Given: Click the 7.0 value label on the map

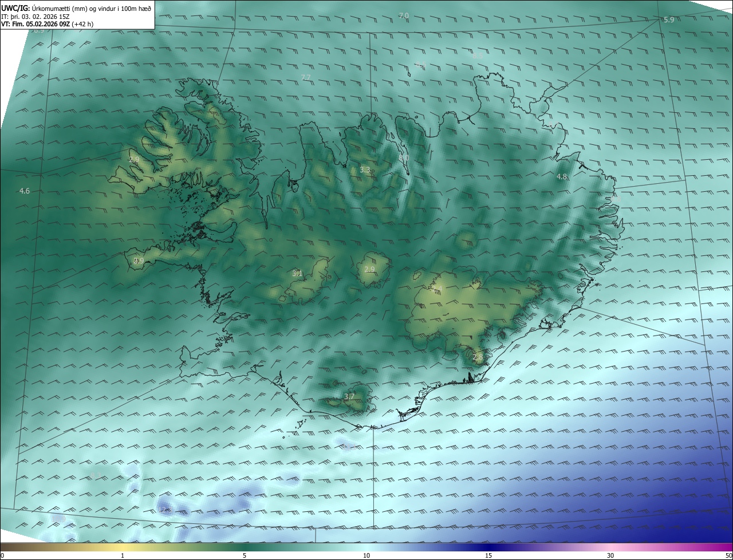Looking at the screenshot, I should coord(404,15).
